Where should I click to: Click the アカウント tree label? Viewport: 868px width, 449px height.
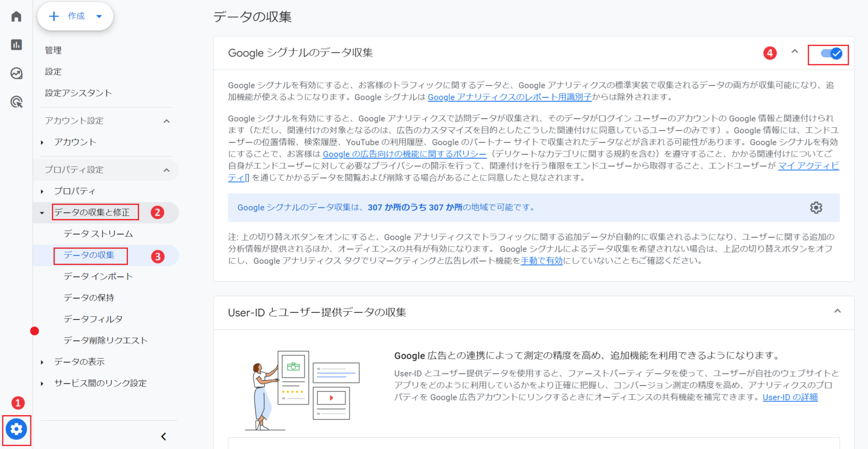pyautogui.click(x=75, y=142)
